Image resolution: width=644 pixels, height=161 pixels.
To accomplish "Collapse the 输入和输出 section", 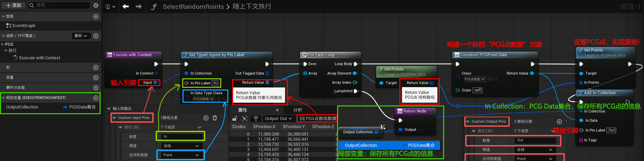I will [x=109, y=109].
